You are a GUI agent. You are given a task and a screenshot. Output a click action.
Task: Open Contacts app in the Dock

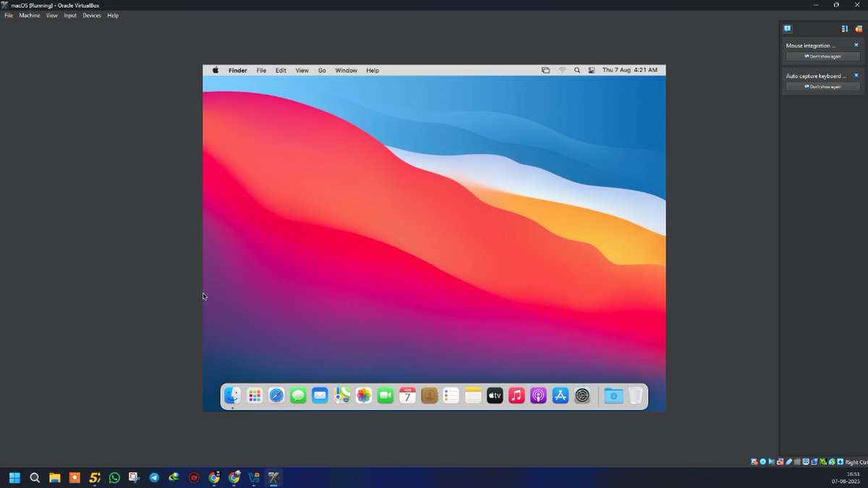pyautogui.click(x=430, y=395)
